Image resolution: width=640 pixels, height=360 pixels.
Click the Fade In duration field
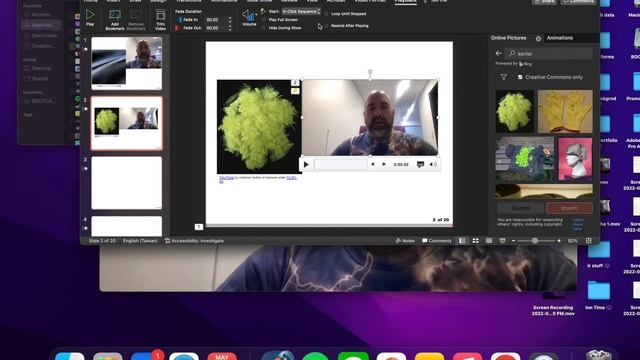tap(215, 20)
